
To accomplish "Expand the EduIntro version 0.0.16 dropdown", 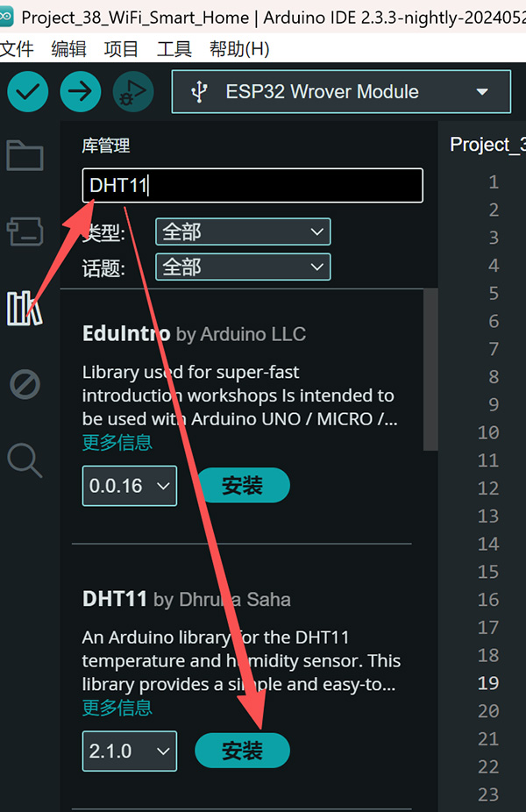I will click(x=130, y=486).
